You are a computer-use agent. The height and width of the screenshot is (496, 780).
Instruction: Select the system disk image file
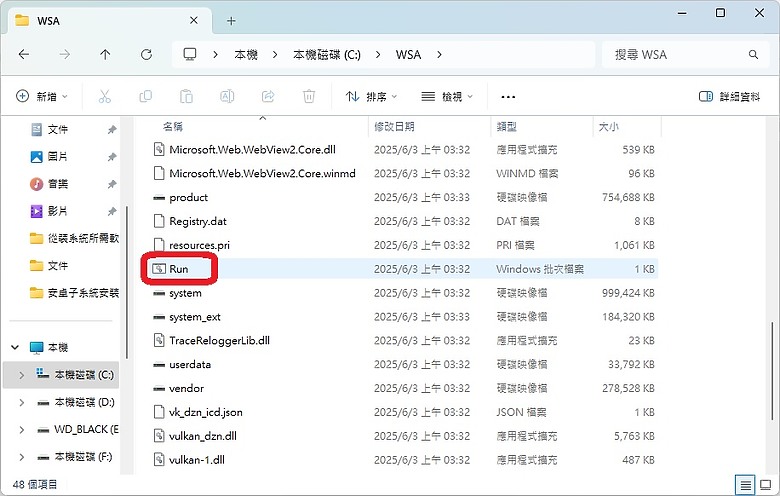[x=185, y=293]
